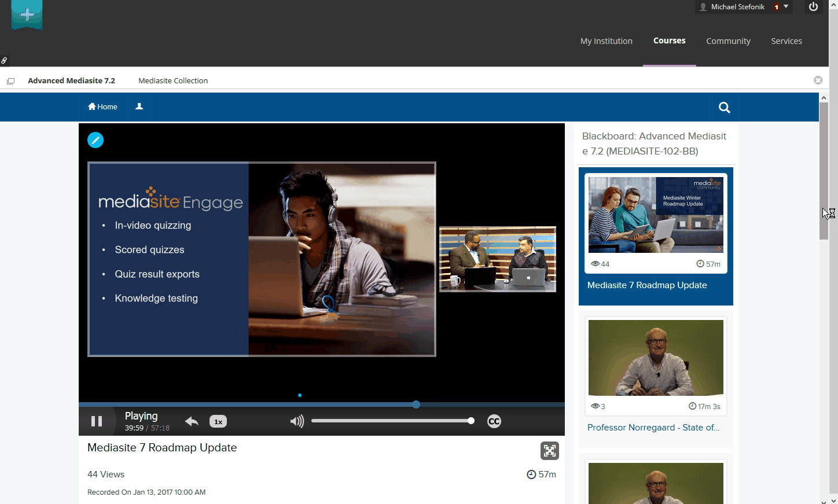838x504 pixels.
Task: Open the Community tab
Action: pos(728,41)
